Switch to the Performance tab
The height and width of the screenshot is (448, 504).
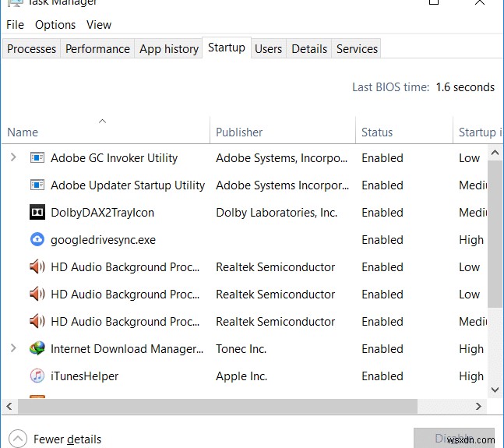97,49
